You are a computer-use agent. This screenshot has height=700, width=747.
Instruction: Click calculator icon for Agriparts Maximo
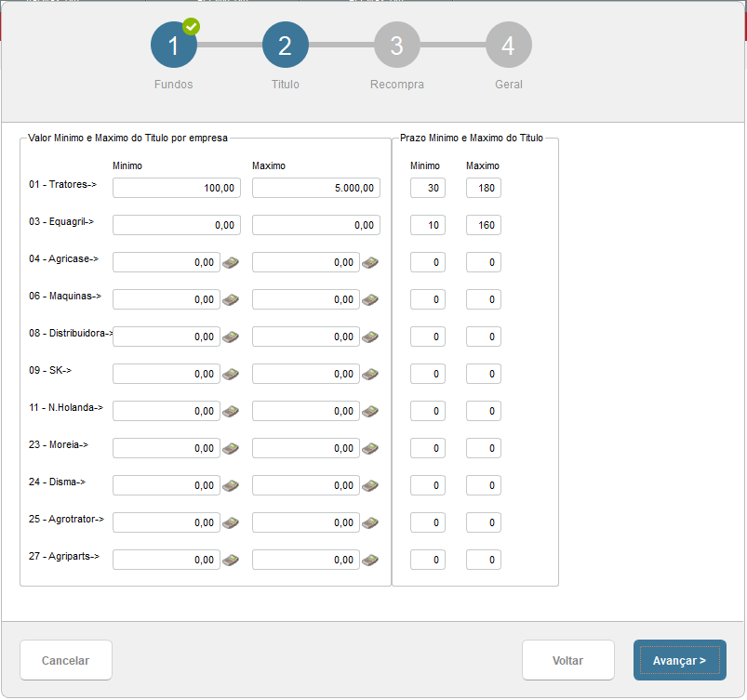[x=370, y=560]
